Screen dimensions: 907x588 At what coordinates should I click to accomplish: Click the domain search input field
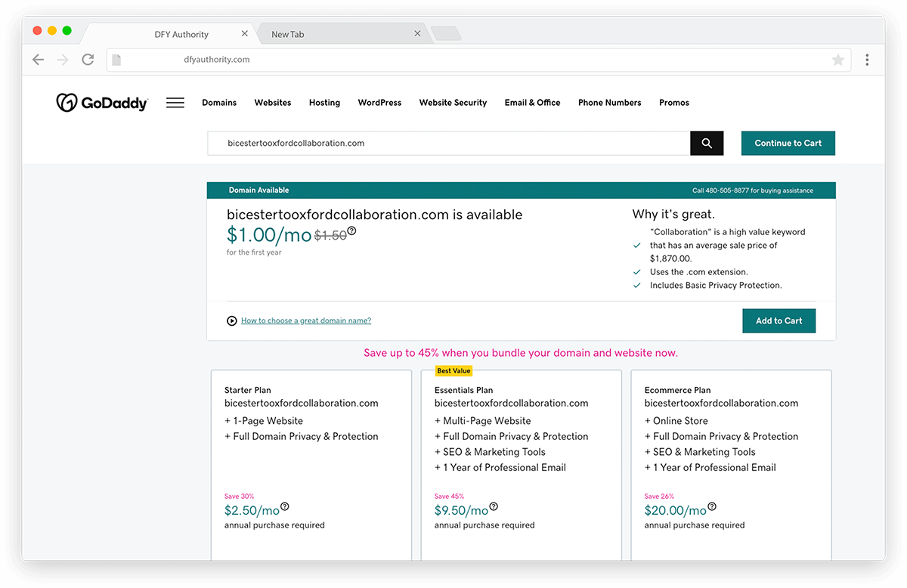tap(449, 144)
